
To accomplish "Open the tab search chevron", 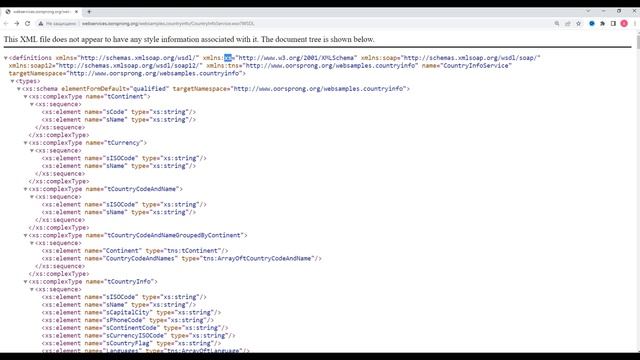I will 588,11.
